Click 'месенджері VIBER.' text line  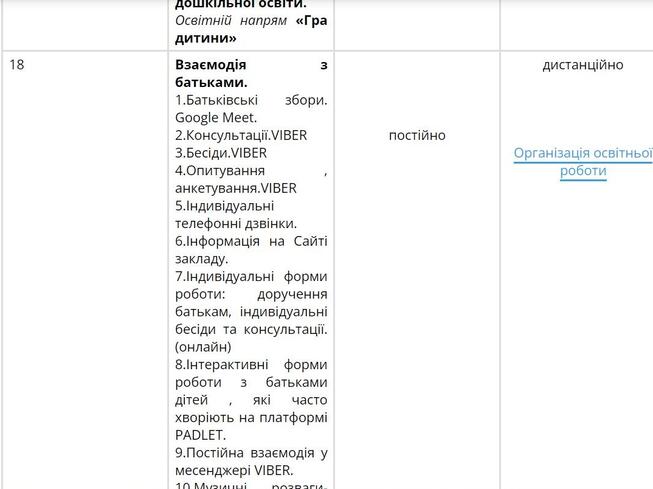coord(234,470)
